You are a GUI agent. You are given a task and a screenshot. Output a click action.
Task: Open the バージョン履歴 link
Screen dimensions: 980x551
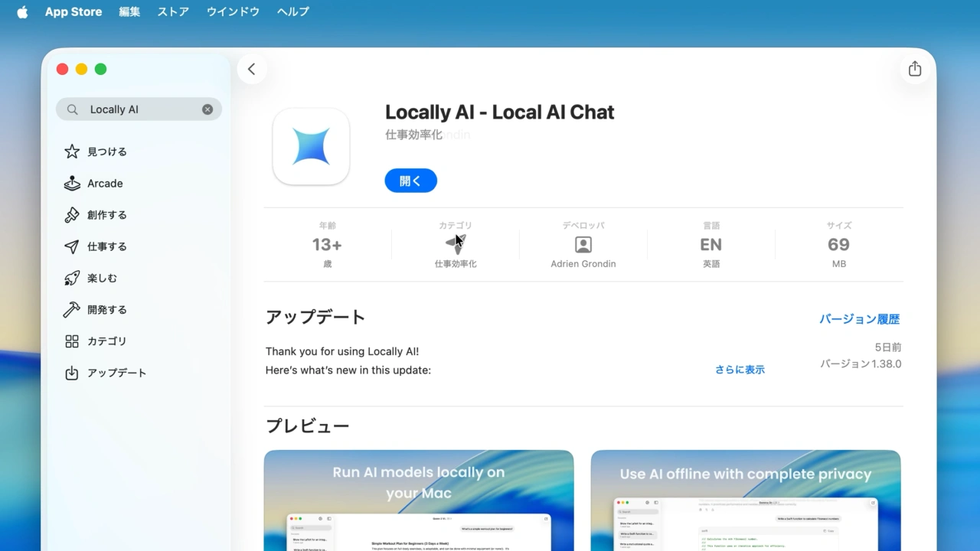click(859, 318)
